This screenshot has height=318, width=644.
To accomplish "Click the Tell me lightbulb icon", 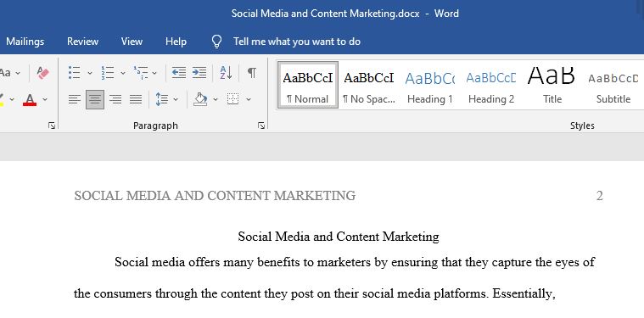I will [216, 42].
